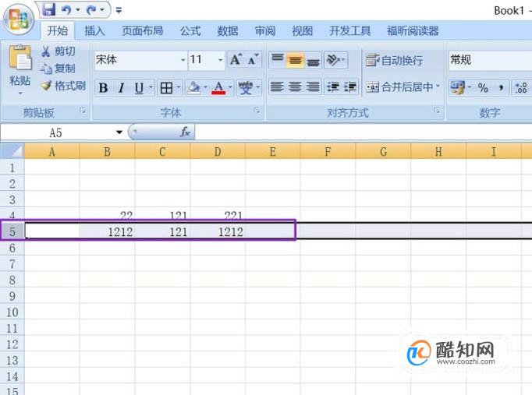
Task: Increase indent
Action: (349, 87)
